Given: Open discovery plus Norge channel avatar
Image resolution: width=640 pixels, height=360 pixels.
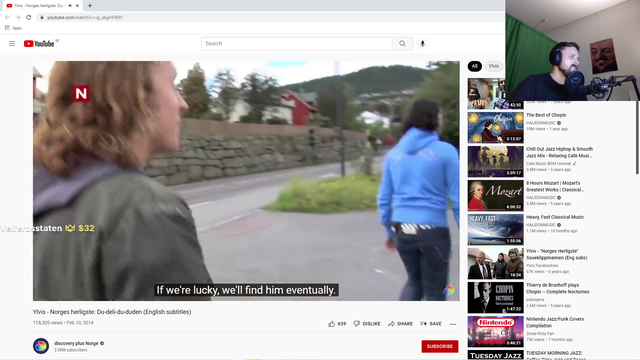Looking at the screenshot, I should (41, 346).
